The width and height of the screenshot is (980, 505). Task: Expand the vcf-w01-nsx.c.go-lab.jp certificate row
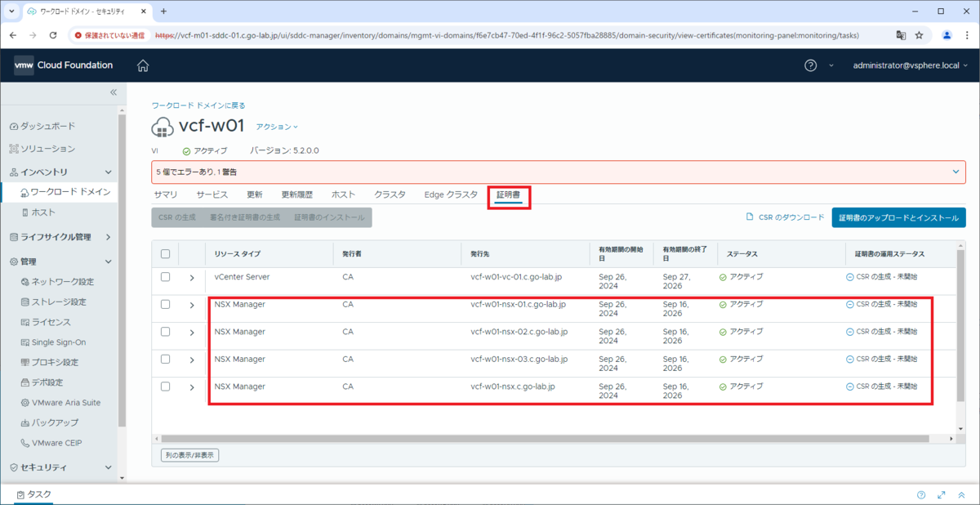192,387
